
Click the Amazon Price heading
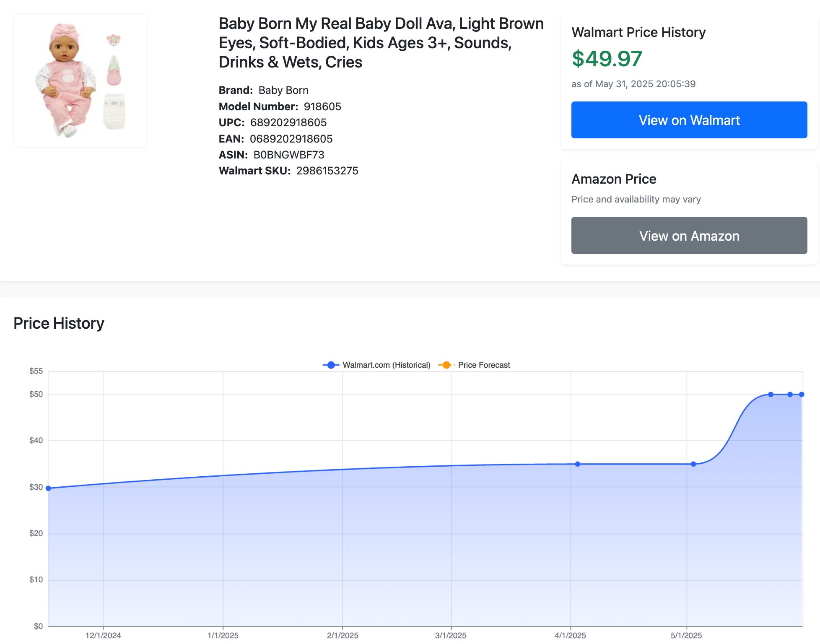coord(614,179)
